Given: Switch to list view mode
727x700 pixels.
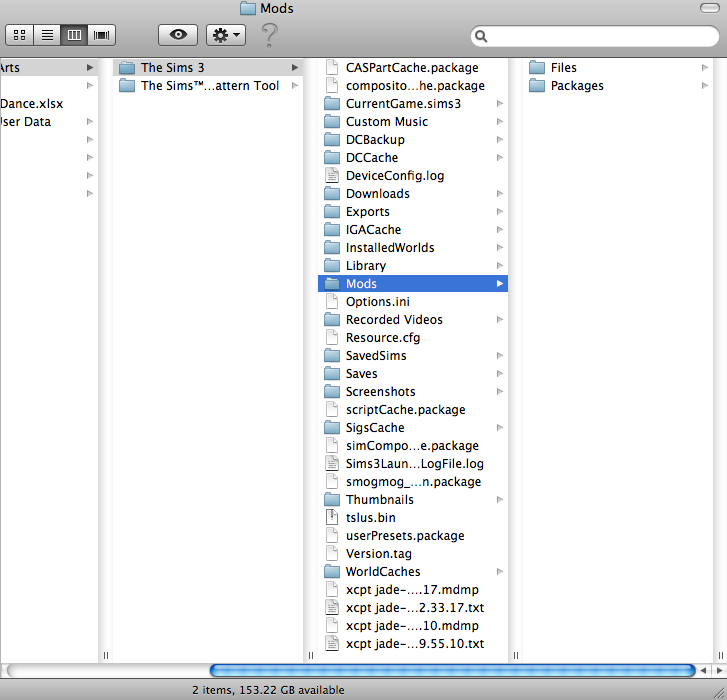Looking at the screenshot, I should coord(47,35).
